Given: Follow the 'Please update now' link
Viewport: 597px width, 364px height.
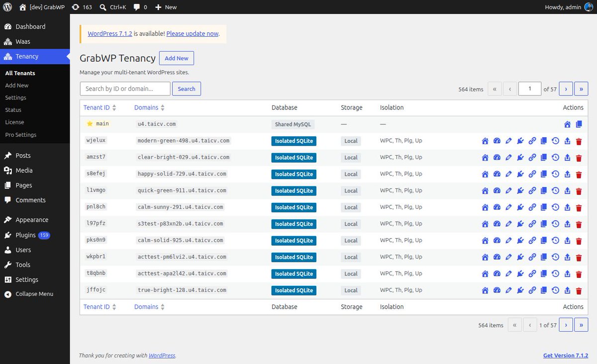Looking at the screenshot, I should pos(193,34).
